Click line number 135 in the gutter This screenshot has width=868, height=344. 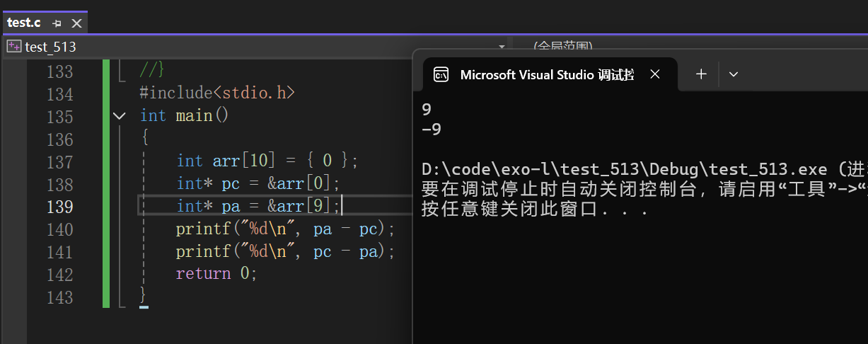59,116
